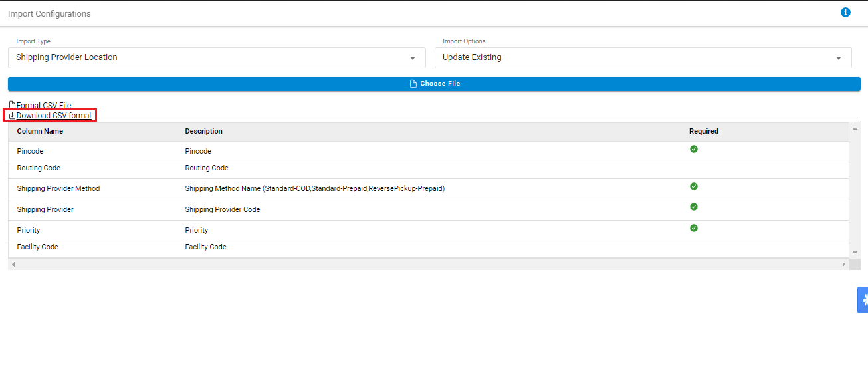868x381 pixels.
Task: Click the Column Name header
Action: point(40,132)
